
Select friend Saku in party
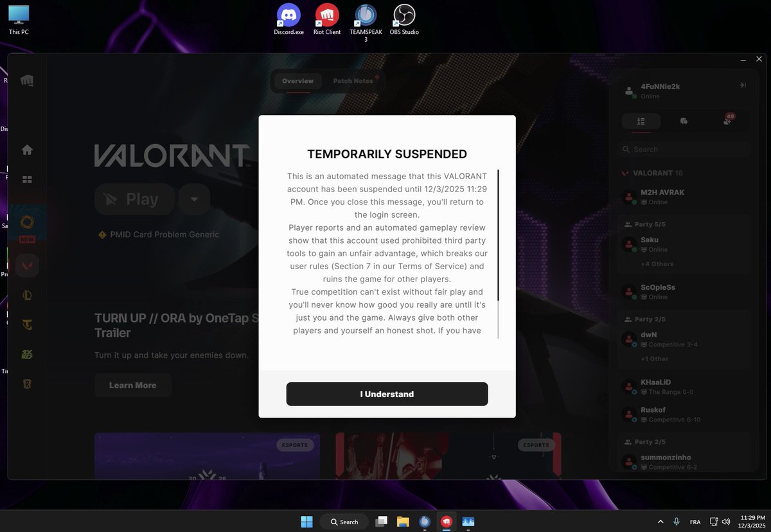click(x=684, y=244)
